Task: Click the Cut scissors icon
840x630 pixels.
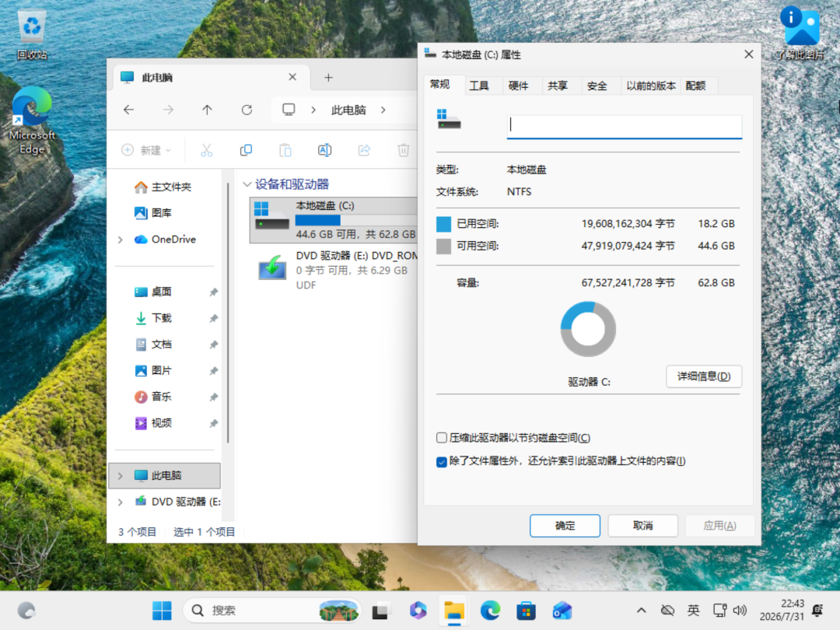Action: click(x=206, y=150)
